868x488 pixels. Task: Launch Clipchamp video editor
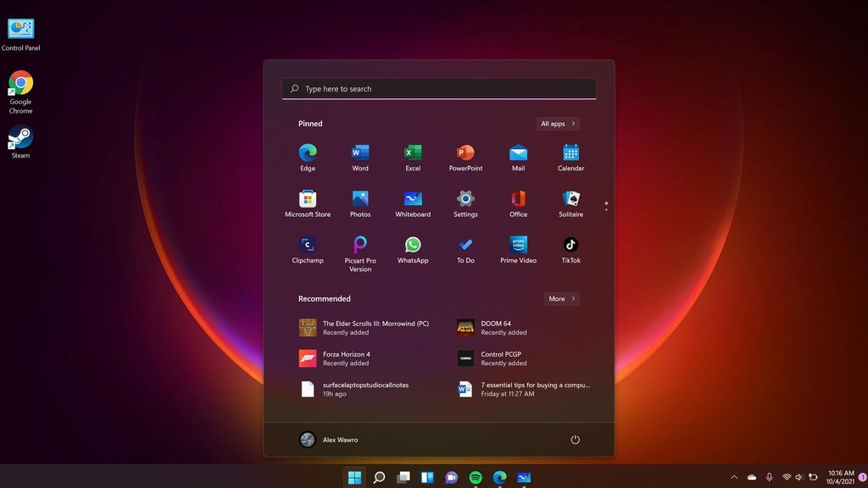point(307,246)
